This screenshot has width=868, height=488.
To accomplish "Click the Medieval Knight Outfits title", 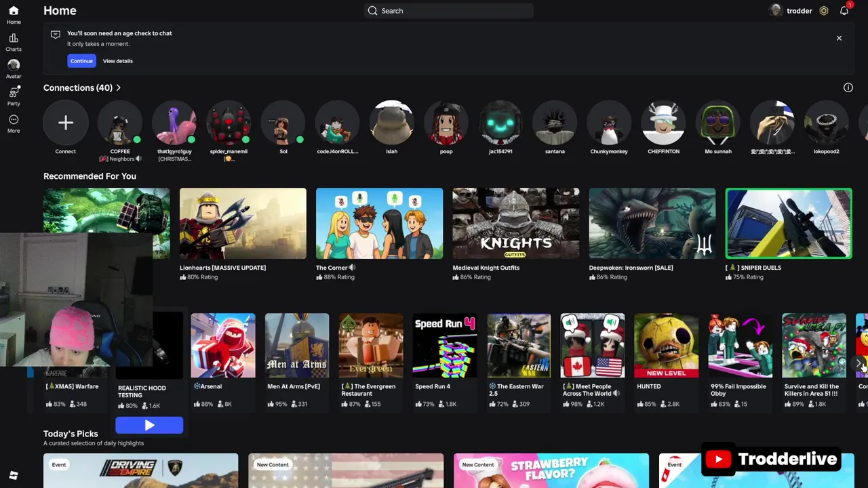I will tap(486, 268).
